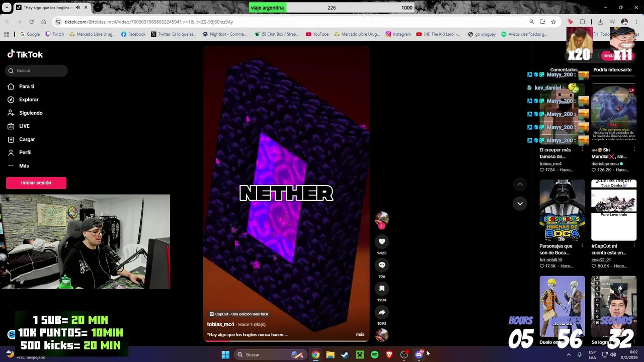Mute the tab via speaker icon
The image size is (644, 362).
(77, 8)
